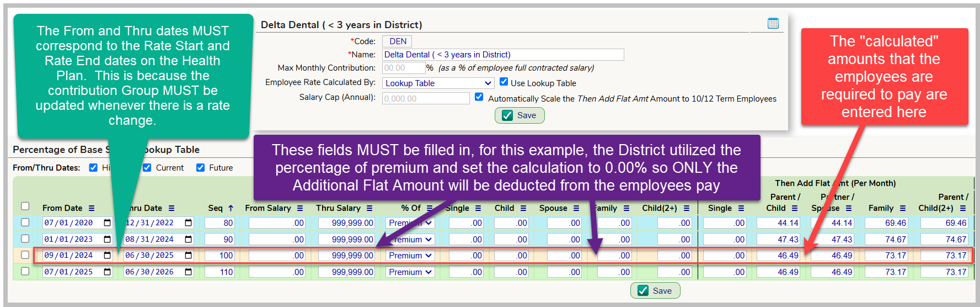This screenshot has width=980, height=307.
Task: Open Premium dropdown in Seq 100 row
Action: pos(410,256)
